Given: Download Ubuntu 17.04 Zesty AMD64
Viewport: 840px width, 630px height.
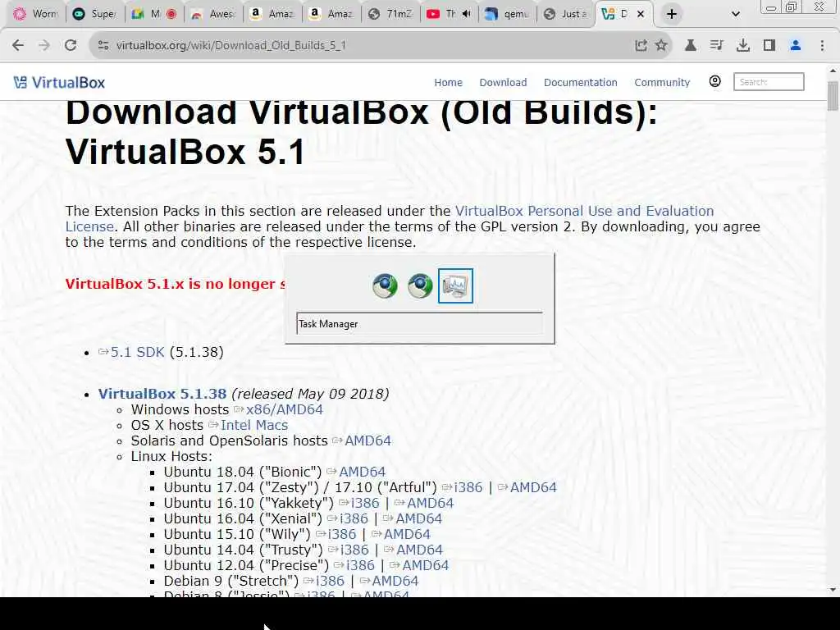Looking at the screenshot, I should coord(527,487).
